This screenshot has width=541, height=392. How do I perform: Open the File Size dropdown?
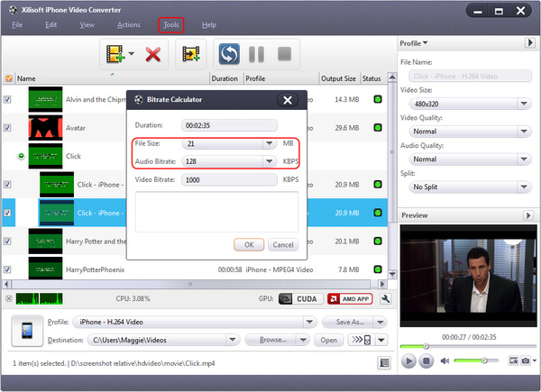point(269,143)
